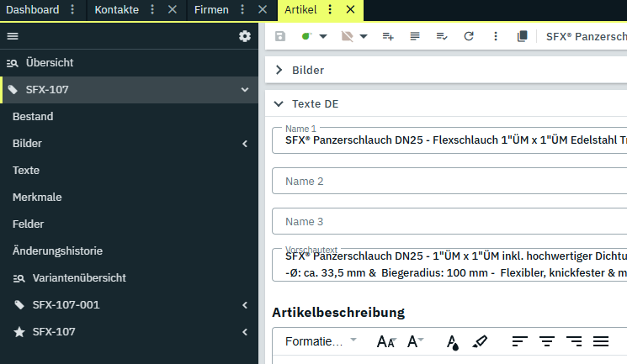Viewport: 627px width, 364px height.
Task: Click the copy/duplicate icon in the toolbar
Action: [523, 36]
